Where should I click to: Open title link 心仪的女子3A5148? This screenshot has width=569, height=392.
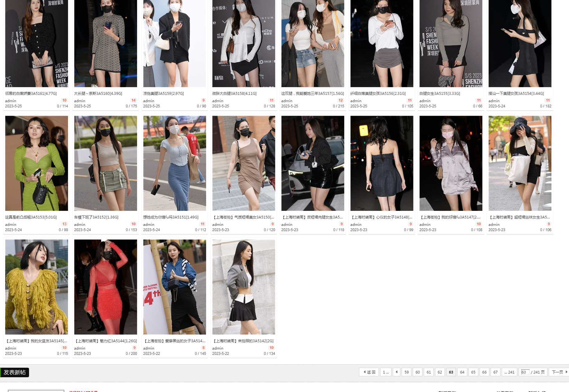pyautogui.click(x=381, y=217)
